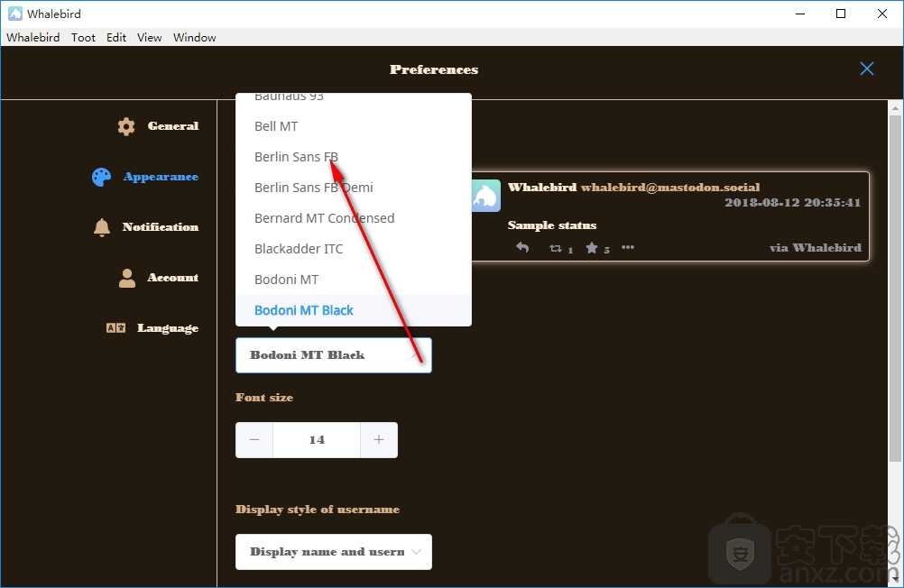Select the highlighted Bodoni MT Black option
This screenshot has height=588, width=904.
coord(354,310)
